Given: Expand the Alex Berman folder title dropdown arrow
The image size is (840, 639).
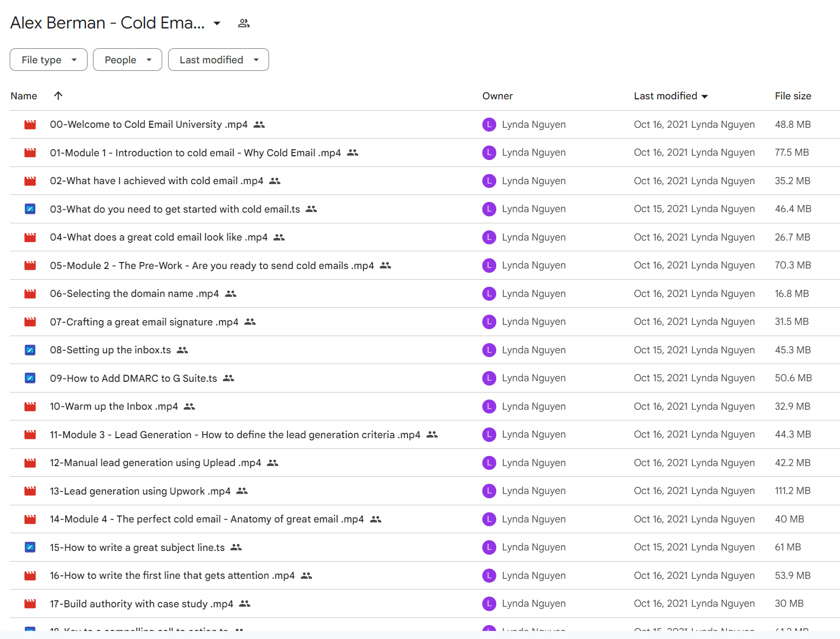Looking at the screenshot, I should pyautogui.click(x=217, y=23).
